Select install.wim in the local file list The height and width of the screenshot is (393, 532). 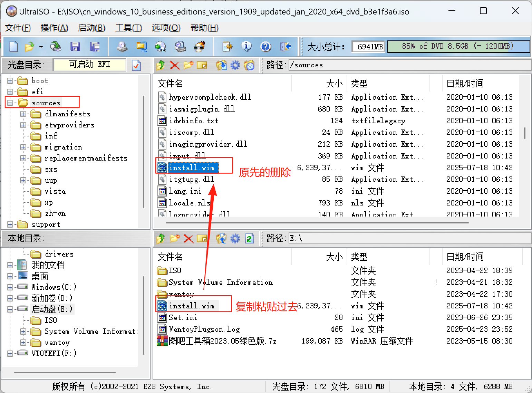192,306
